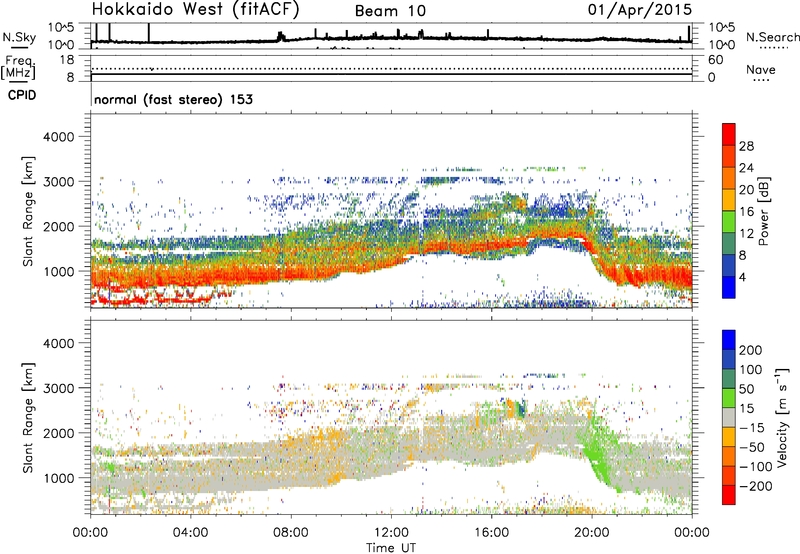The height and width of the screenshot is (554, 800).
Task: Click the power panel 'Slant Range [km]' label
Action: tap(29, 211)
